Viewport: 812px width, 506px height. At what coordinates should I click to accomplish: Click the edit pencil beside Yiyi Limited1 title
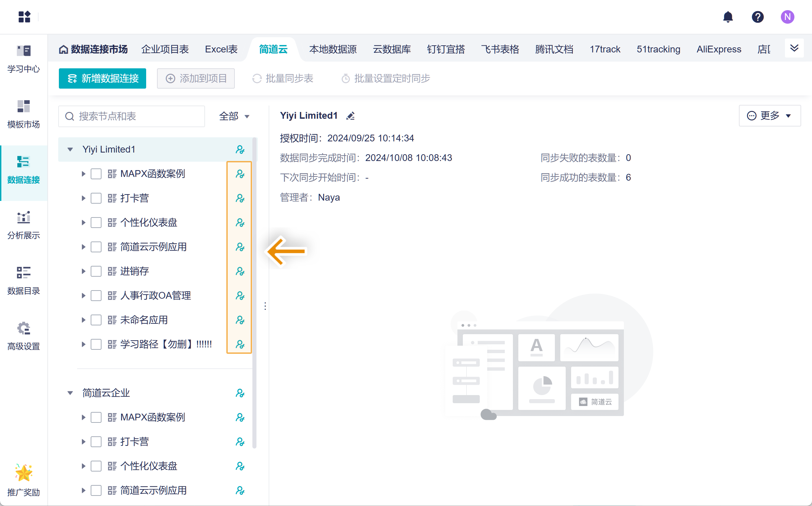coord(351,116)
